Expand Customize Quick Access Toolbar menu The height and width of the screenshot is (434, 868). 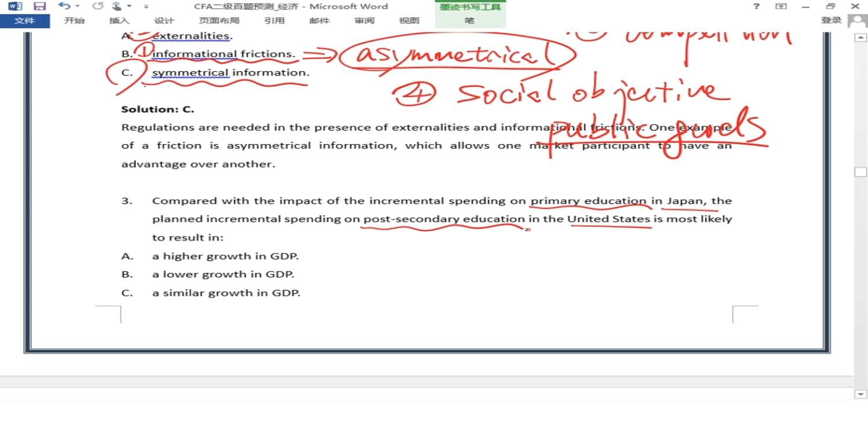point(146,7)
